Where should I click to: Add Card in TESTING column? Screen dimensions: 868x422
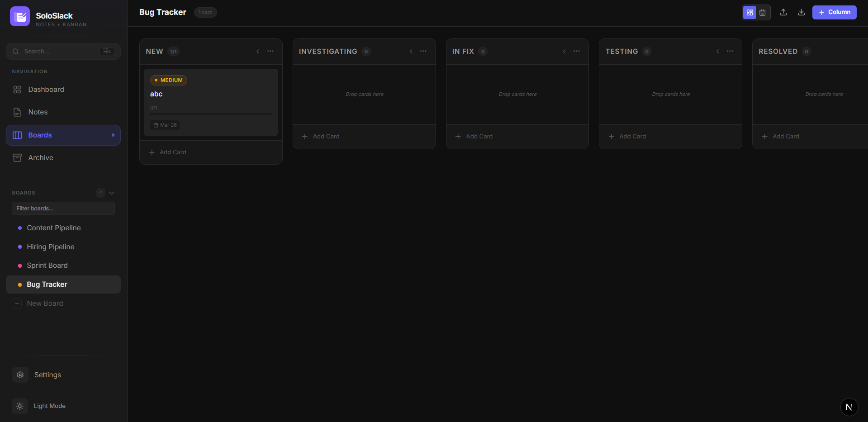point(670,137)
